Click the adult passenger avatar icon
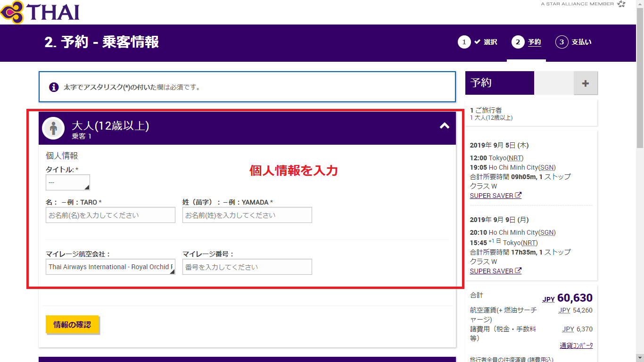 (53, 128)
